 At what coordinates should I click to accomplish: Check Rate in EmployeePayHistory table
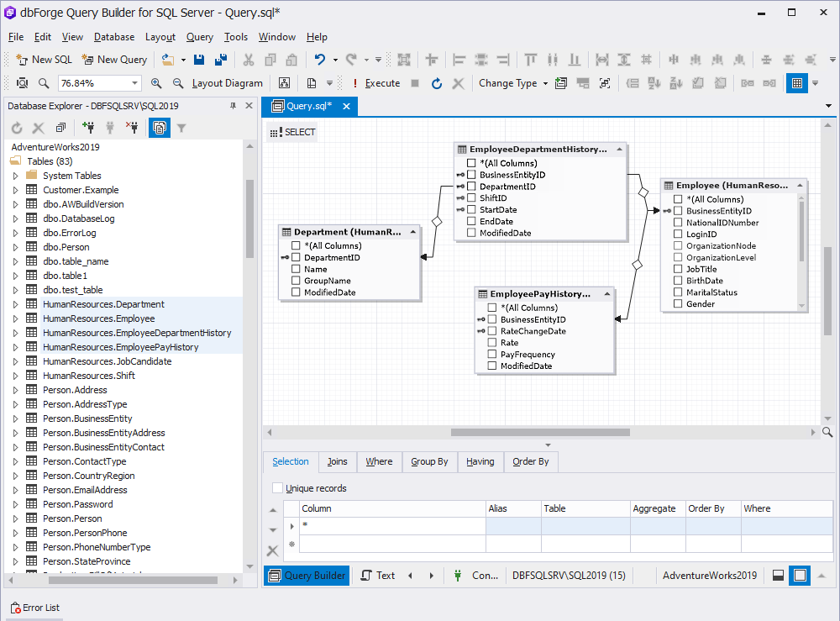[492, 342]
